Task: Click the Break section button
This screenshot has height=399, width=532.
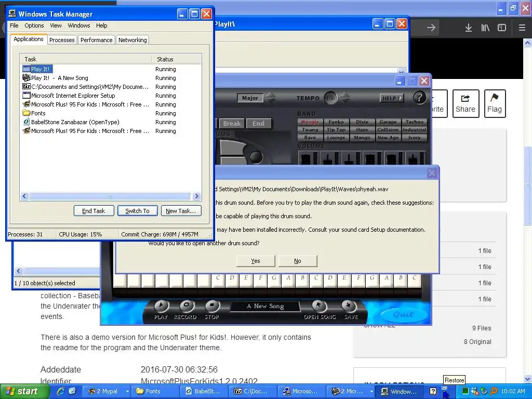Action: pos(232,124)
